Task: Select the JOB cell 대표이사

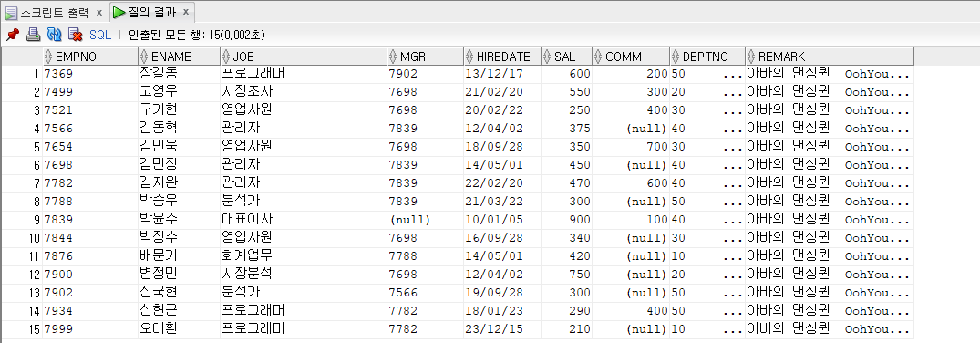Action: (x=304, y=220)
